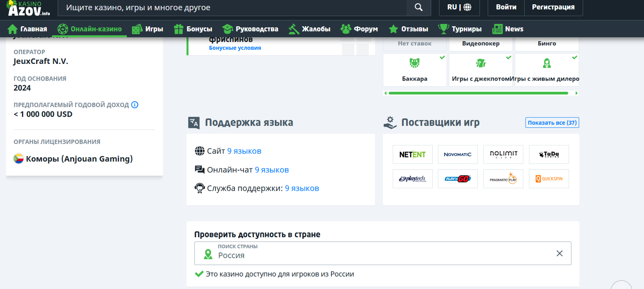The height and width of the screenshot is (289, 644).
Task: Select the Jackpot games tile
Action: tap(480, 70)
